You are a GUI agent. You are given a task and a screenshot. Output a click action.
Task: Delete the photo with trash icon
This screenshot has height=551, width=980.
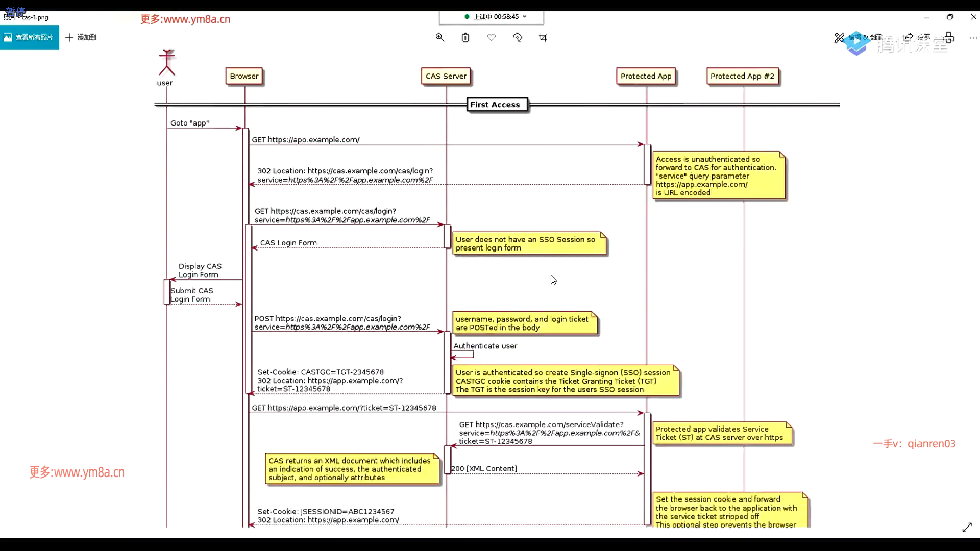point(465,37)
